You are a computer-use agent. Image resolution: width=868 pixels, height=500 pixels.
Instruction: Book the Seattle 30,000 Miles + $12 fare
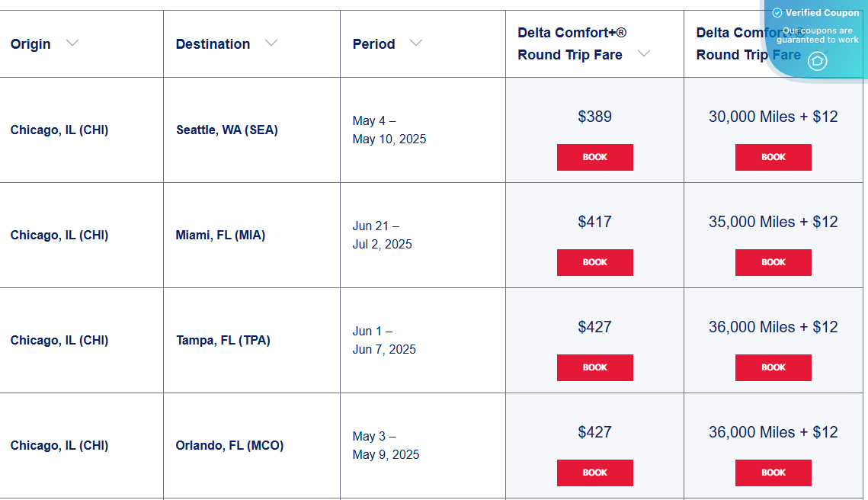coord(773,157)
